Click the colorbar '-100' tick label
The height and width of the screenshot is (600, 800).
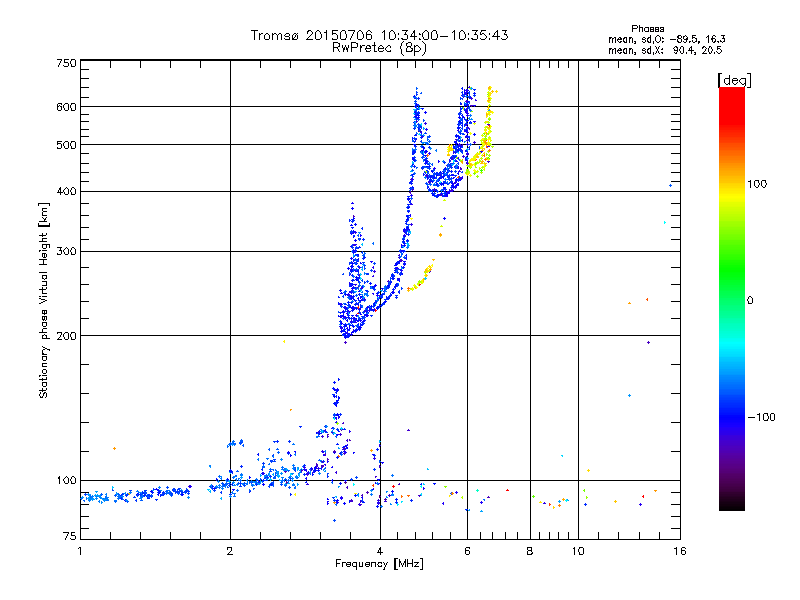[x=761, y=417]
